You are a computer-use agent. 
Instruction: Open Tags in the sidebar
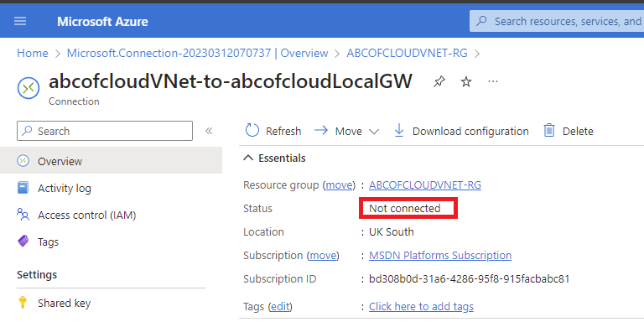[48, 242]
